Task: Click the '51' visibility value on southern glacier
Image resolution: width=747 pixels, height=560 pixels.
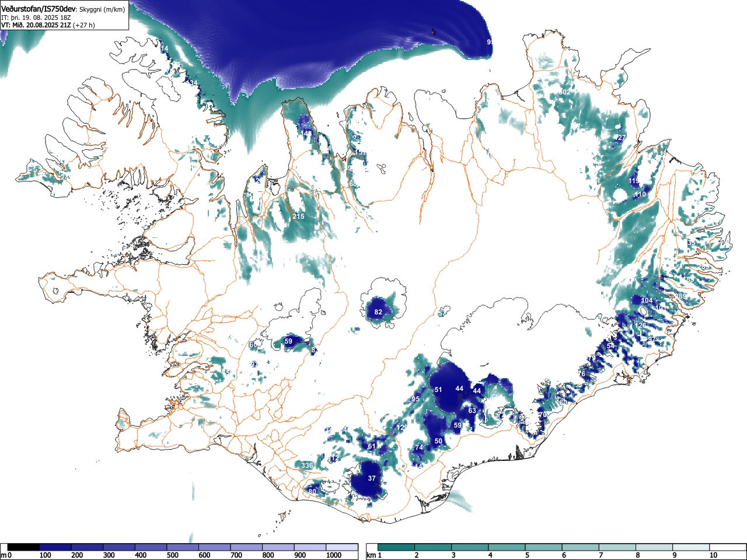Action: (x=438, y=390)
